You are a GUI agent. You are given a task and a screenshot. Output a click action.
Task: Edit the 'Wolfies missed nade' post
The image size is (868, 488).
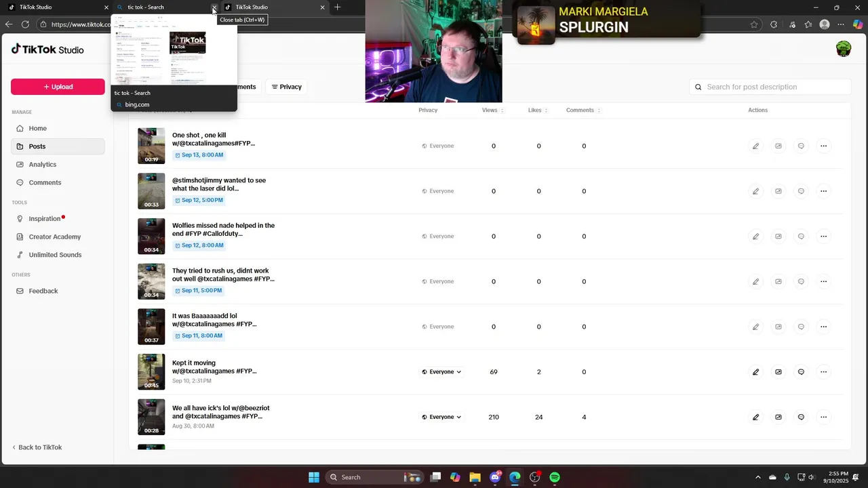(755, 237)
